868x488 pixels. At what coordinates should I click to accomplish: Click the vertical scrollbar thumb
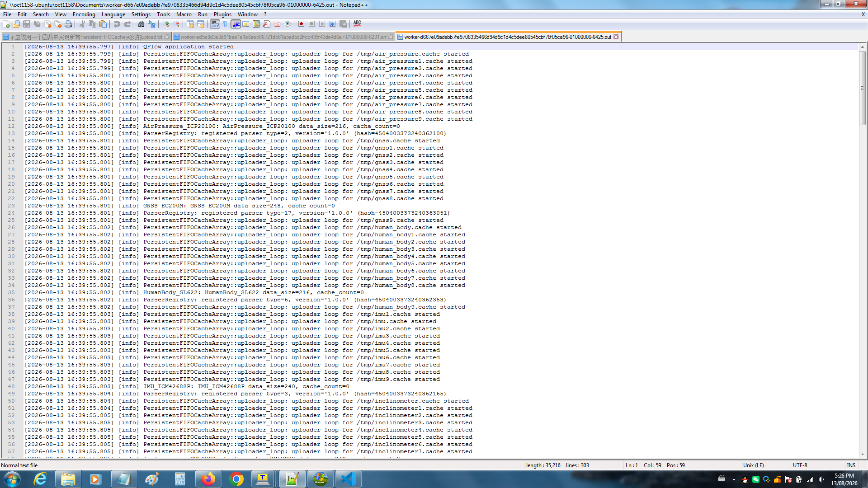pyautogui.click(x=862, y=88)
